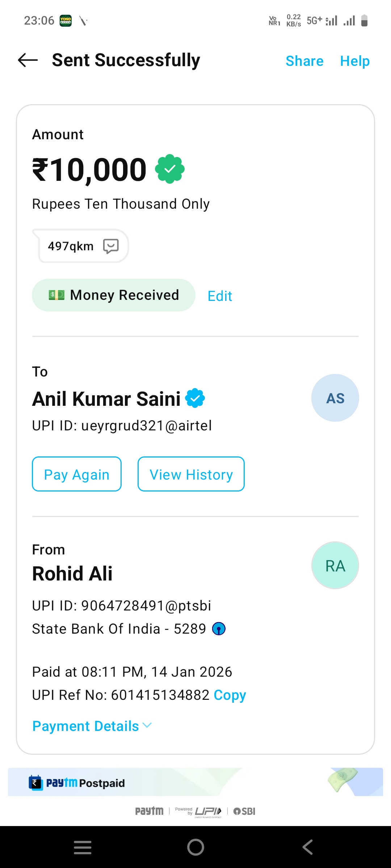
Task: Open the Help link
Action: coord(354,61)
